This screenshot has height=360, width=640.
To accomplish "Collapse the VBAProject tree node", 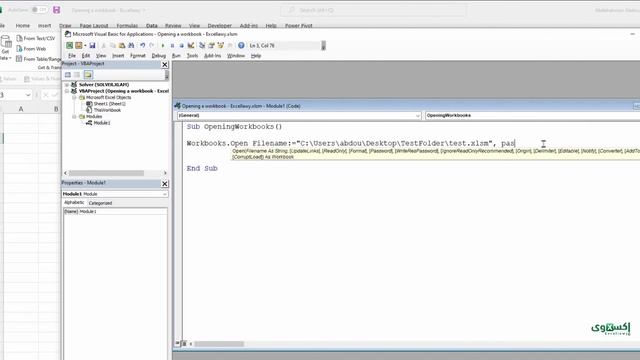I will pos(67,91).
